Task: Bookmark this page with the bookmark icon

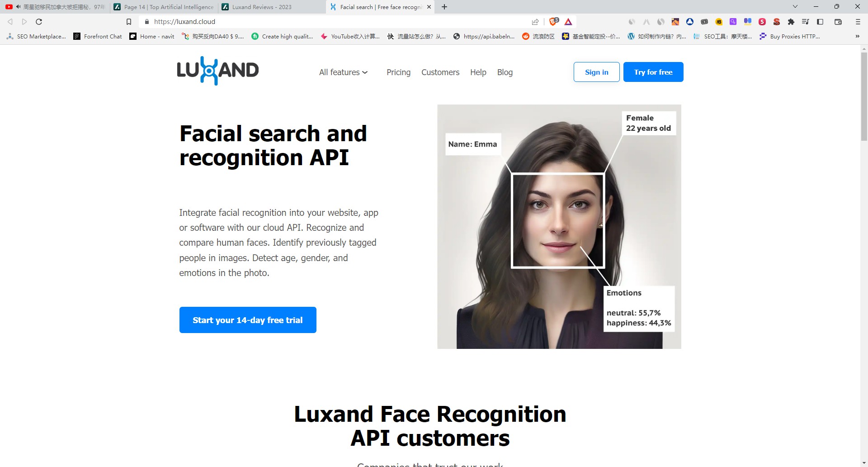Action: pos(129,22)
